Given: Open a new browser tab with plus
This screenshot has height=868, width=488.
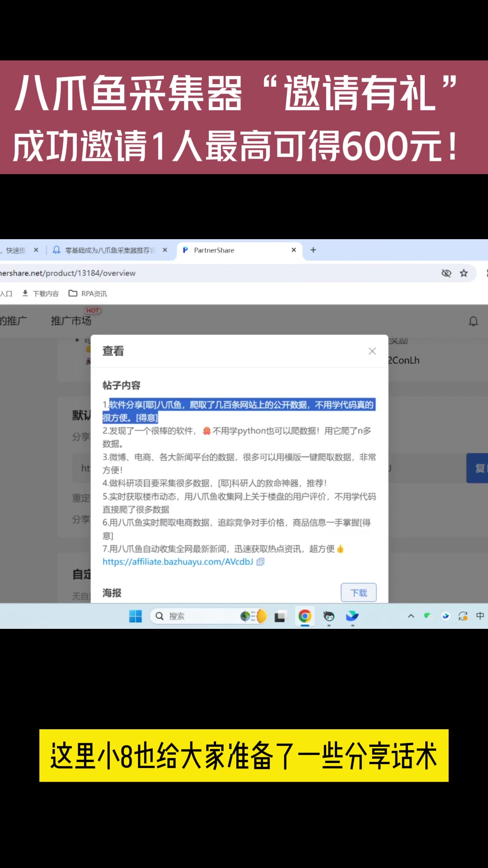Looking at the screenshot, I should [x=313, y=250].
